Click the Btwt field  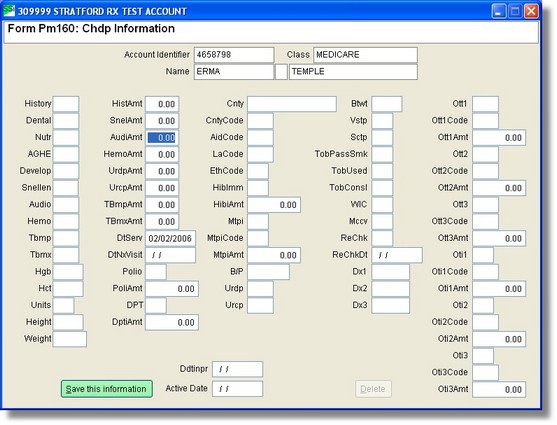387,104
